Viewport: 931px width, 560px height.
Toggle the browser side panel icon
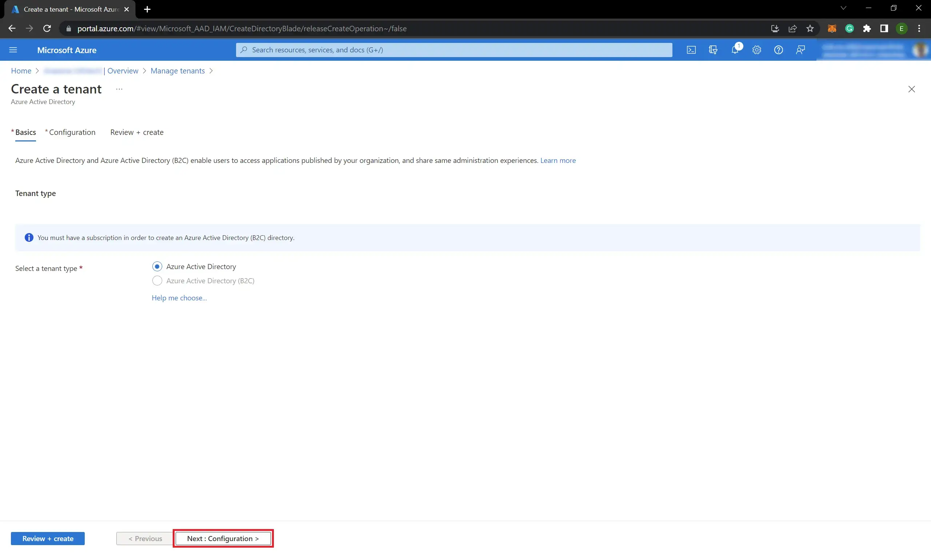point(884,29)
